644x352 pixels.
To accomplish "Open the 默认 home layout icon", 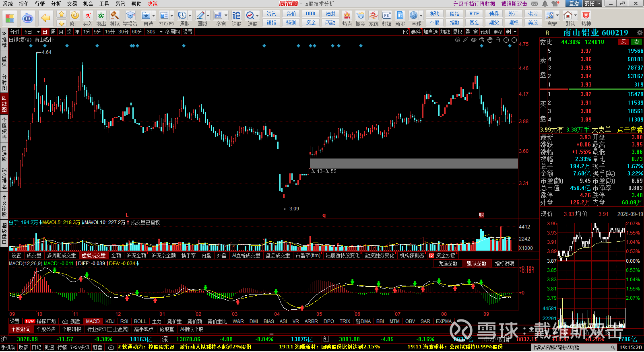I will pos(568,19).
